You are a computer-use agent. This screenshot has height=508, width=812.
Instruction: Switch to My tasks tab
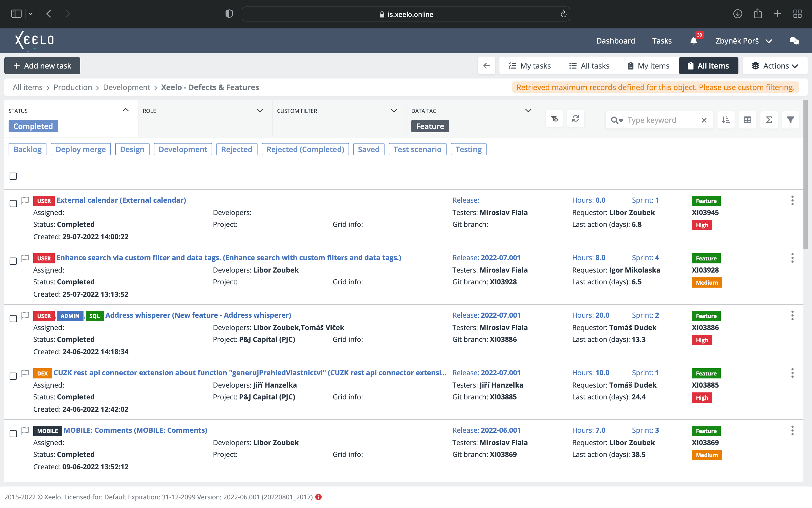pos(530,66)
